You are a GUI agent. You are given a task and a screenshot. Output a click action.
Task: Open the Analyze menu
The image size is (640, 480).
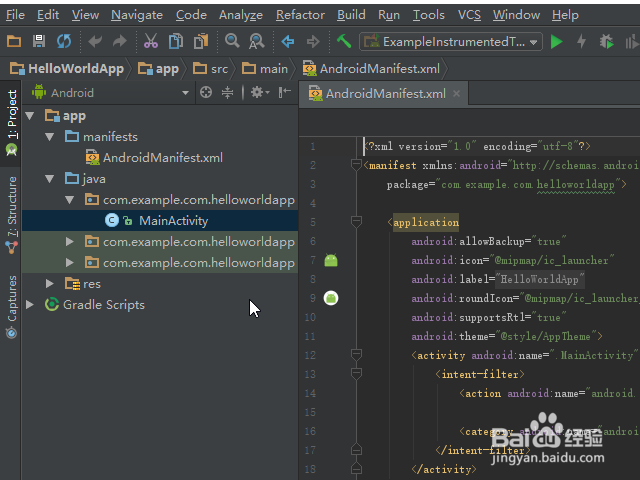click(x=241, y=15)
